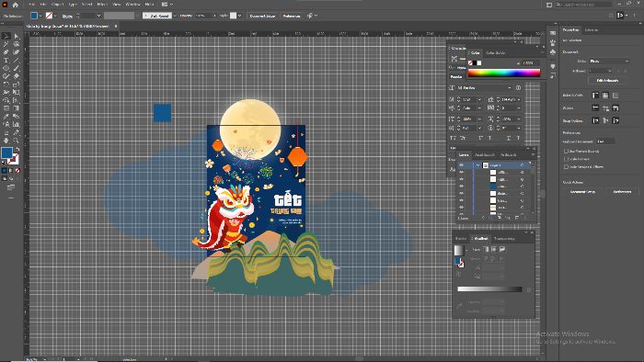Screen dimensions: 644x362
Task: Select the Free Transform tool
Action: [17, 92]
